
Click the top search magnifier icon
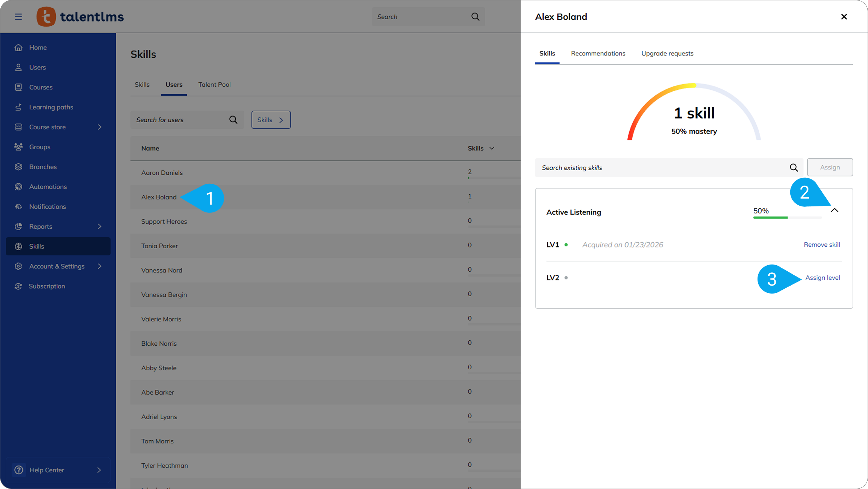475,17
